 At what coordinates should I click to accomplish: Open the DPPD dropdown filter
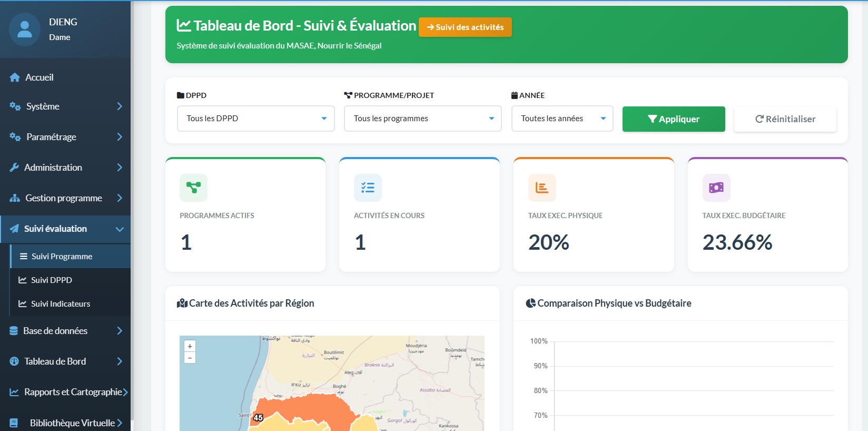coord(255,119)
